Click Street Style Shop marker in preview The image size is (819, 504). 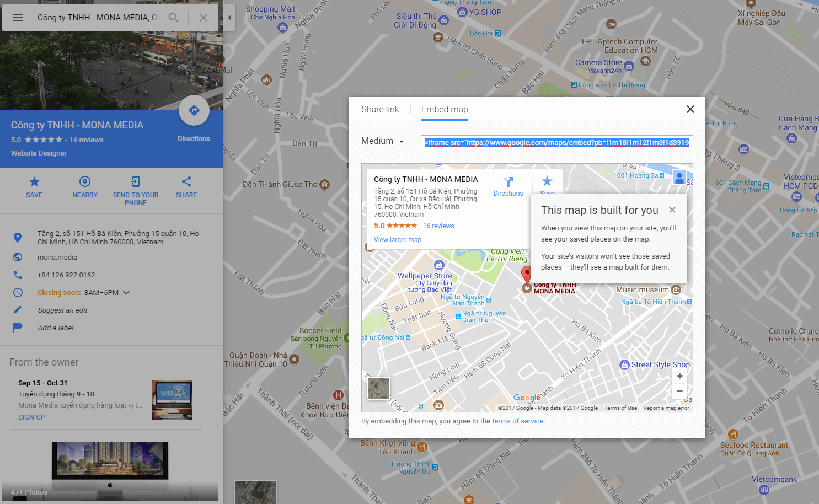click(x=624, y=364)
